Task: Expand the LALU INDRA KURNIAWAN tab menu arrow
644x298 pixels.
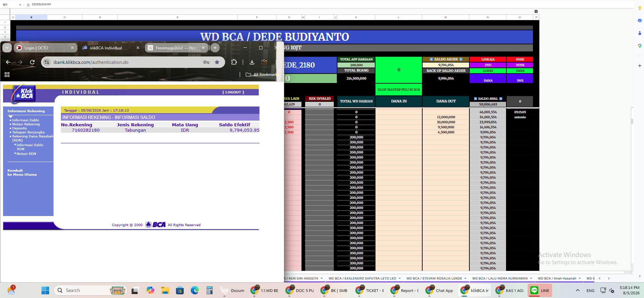Action: click(x=531, y=279)
